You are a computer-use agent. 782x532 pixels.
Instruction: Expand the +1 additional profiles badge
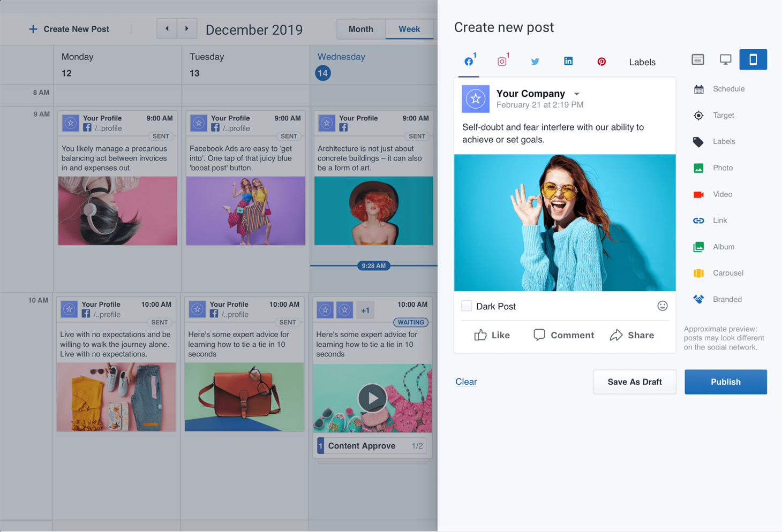click(x=365, y=310)
